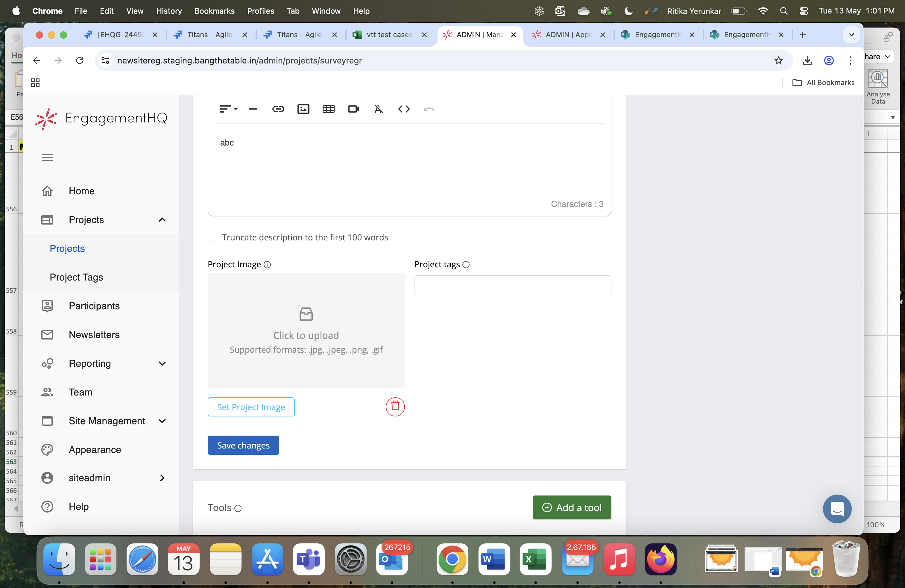This screenshot has height=588, width=905.
Task: Switch to the ADMIN | Appe browser tab
Action: click(568, 35)
